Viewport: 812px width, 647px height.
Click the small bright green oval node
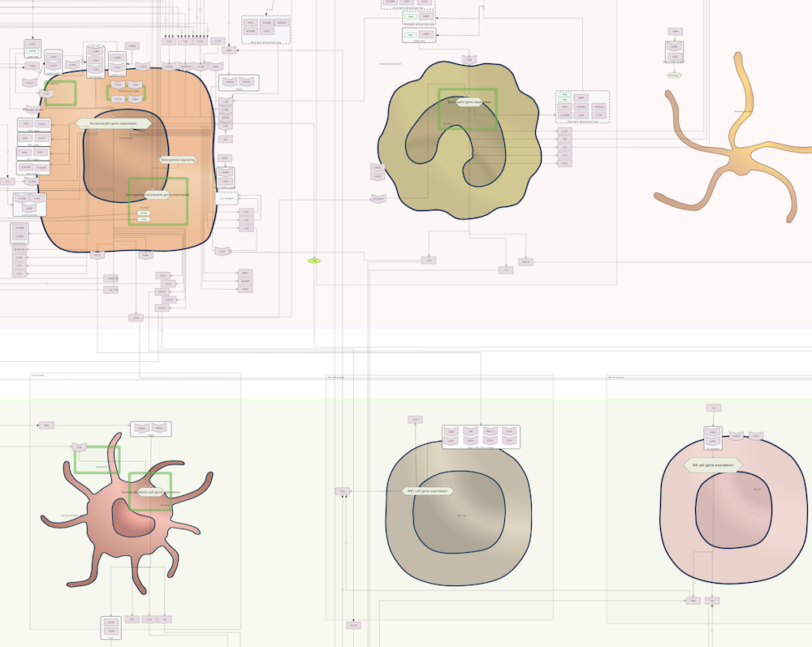point(313,261)
